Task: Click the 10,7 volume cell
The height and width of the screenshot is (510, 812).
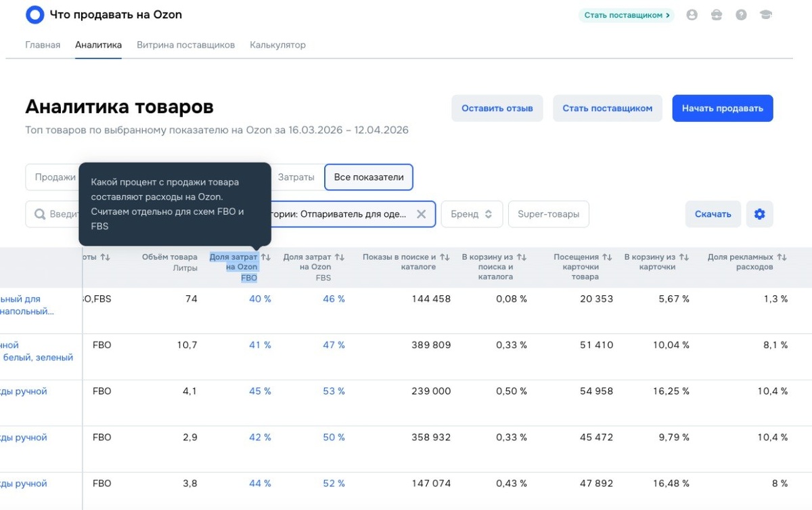Action: tap(187, 345)
